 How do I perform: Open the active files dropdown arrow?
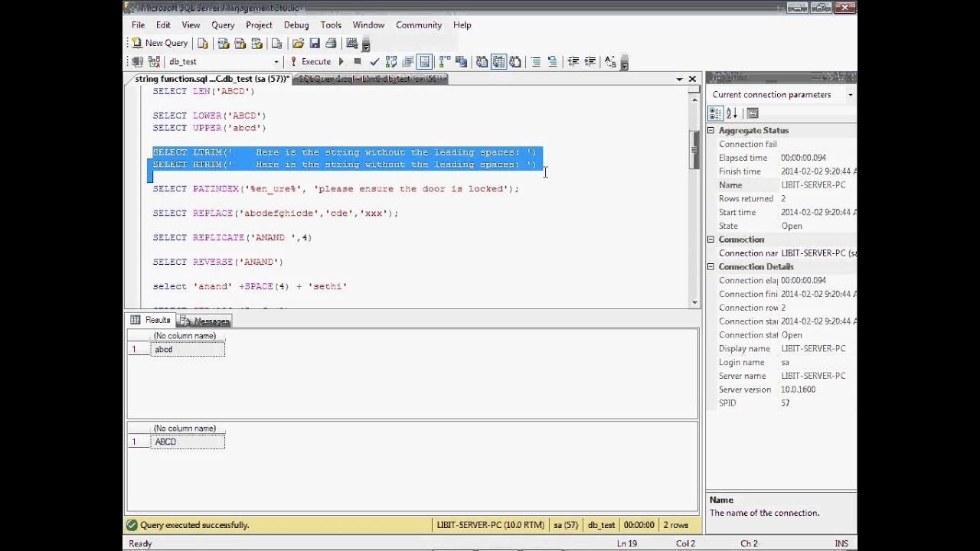pyautogui.click(x=679, y=79)
